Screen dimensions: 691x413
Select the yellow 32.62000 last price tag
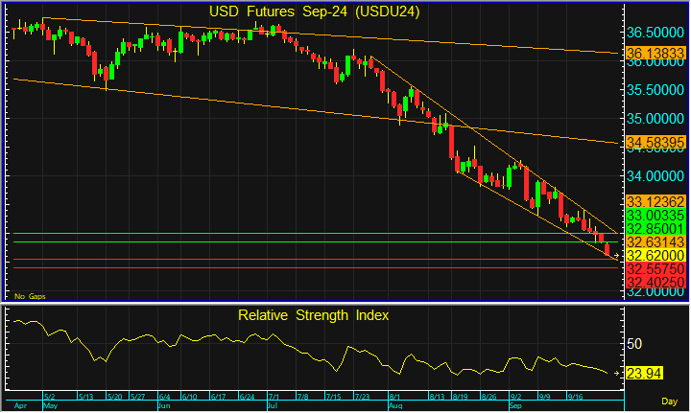point(654,256)
